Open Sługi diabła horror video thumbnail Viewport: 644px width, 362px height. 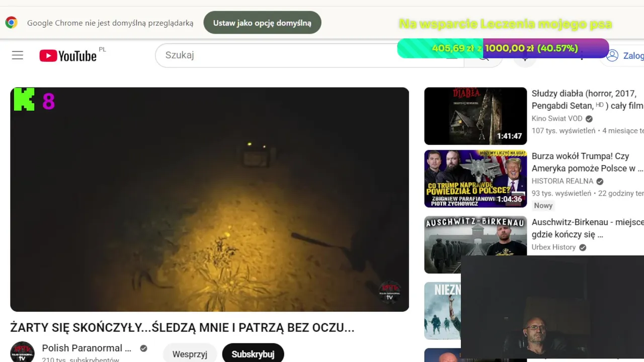pyautogui.click(x=475, y=116)
